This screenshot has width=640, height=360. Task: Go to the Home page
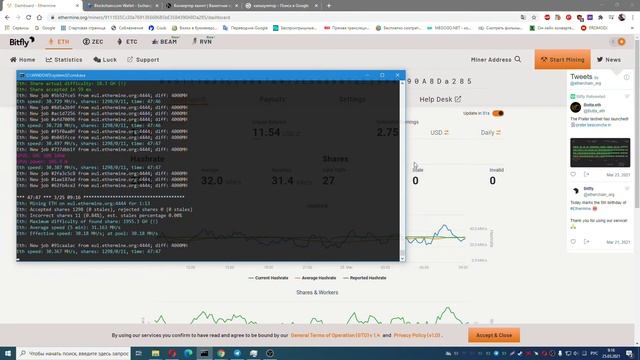coord(22,60)
